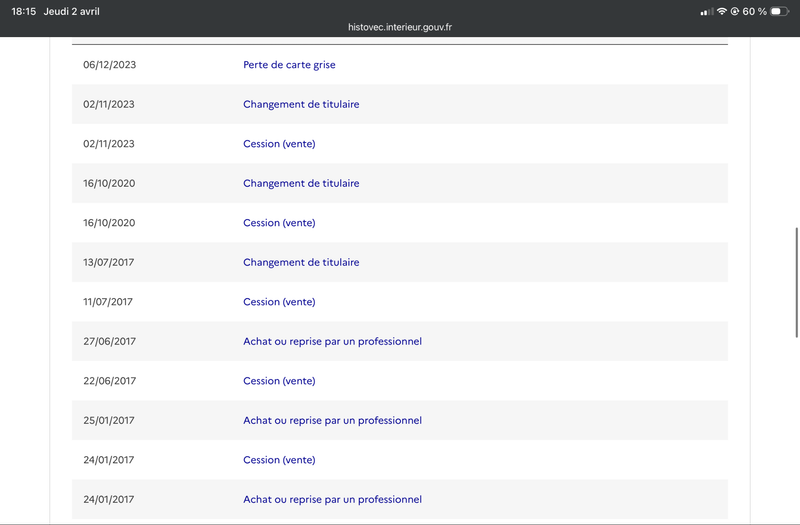Screen dimensions: 800x525
Task: Select "Changement de titulaire" from 16/10/2020
Action: point(301,183)
